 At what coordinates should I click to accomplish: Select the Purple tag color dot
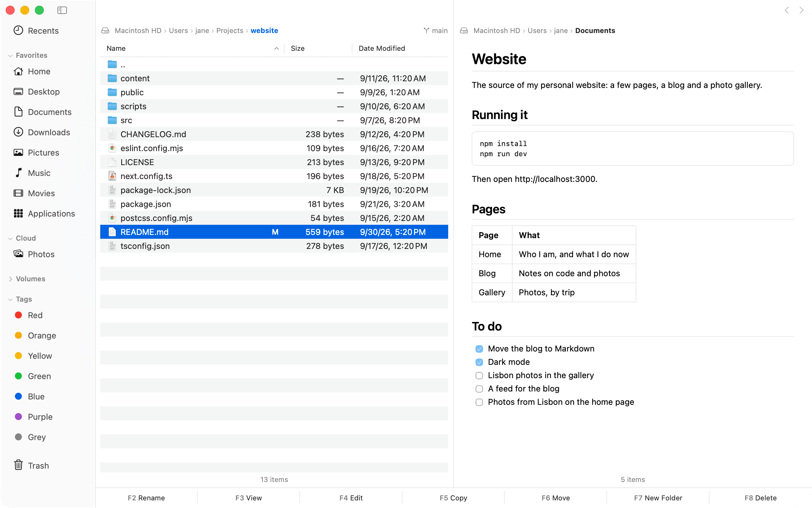click(x=18, y=417)
